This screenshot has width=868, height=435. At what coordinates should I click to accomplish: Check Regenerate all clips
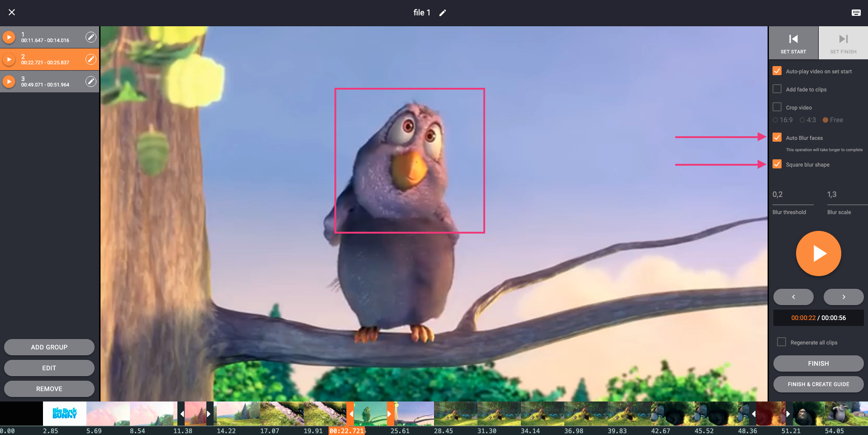click(x=782, y=342)
